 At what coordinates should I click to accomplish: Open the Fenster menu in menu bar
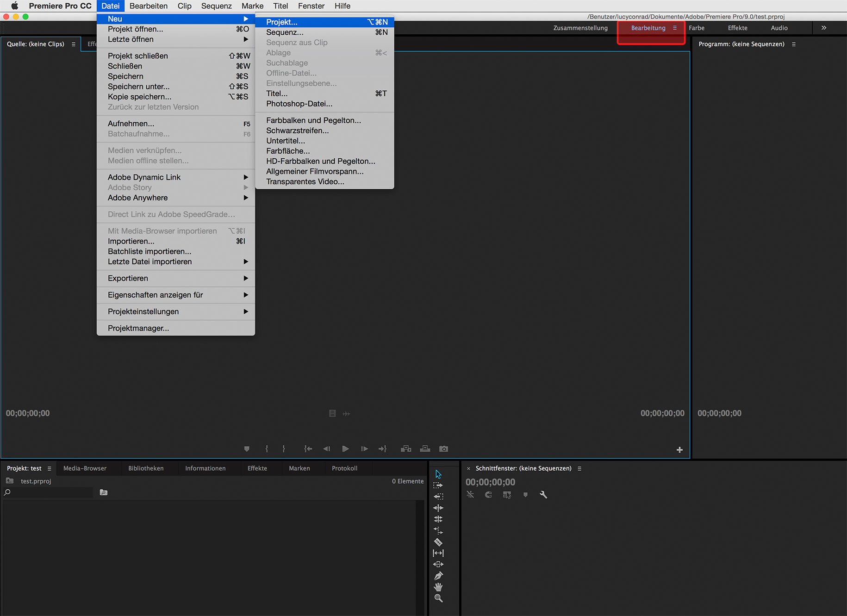click(311, 6)
